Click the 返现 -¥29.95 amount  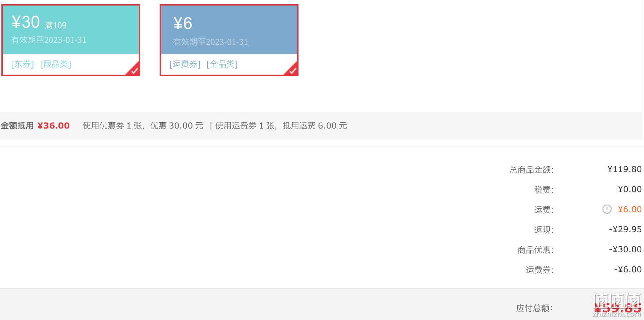pos(625,229)
